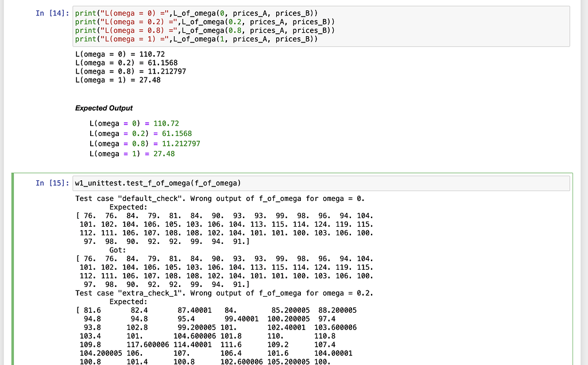Click the In [15] cell prompt label

[52, 183]
